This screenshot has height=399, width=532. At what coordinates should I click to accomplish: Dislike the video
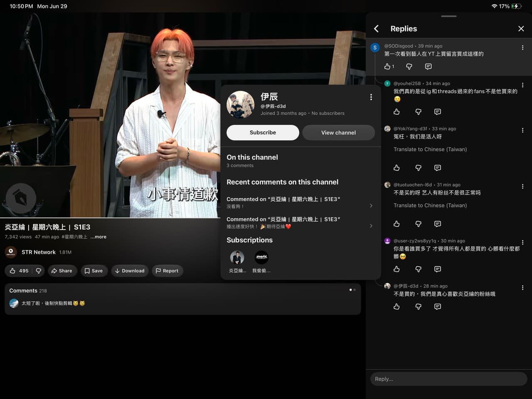[39, 271]
